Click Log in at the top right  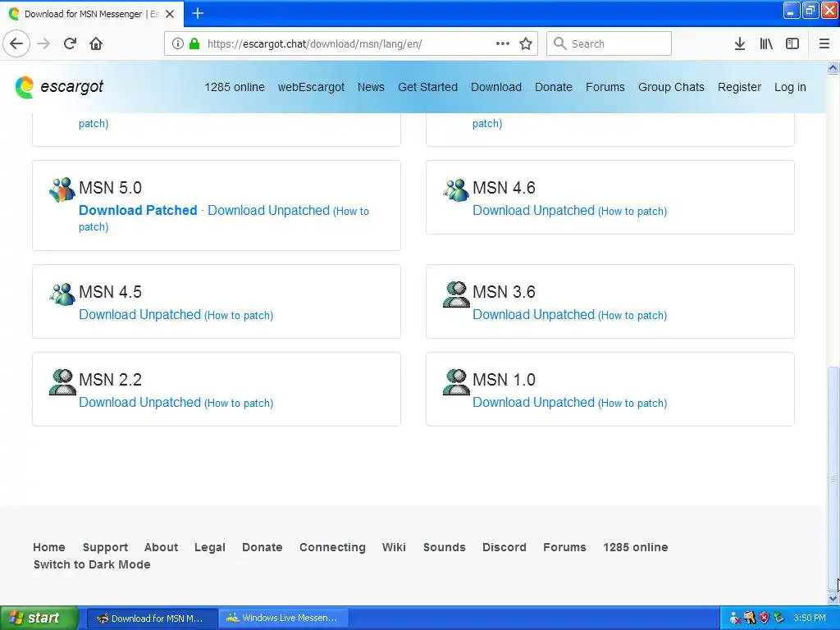point(790,87)
